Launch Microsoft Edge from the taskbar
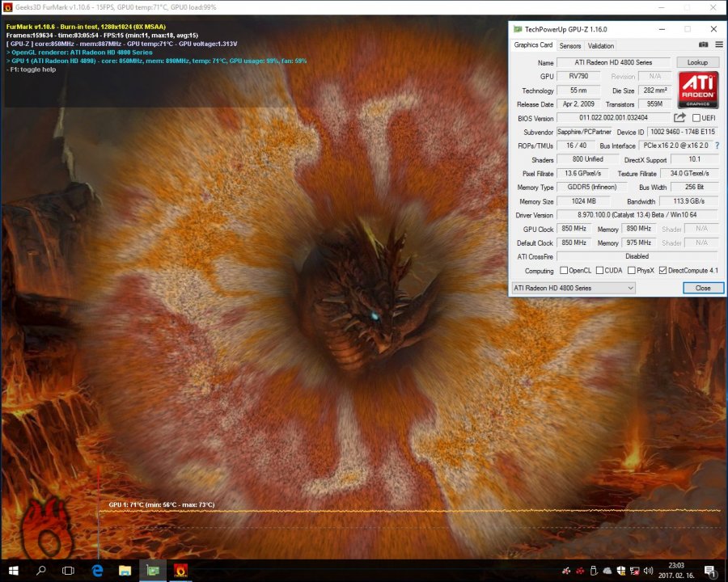Image resolution: width=728 pixels, height=582 pixels. (x=97, y=571)
